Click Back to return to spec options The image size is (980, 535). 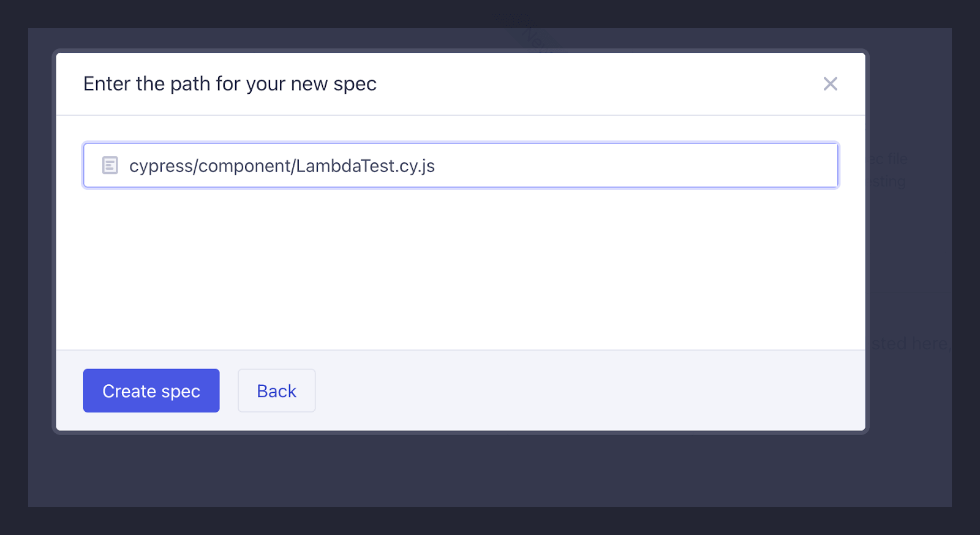[x=276, y=390]
